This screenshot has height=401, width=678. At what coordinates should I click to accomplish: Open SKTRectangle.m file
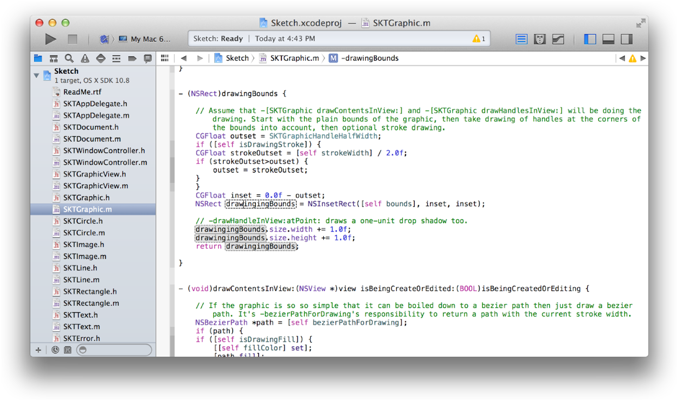91,303
